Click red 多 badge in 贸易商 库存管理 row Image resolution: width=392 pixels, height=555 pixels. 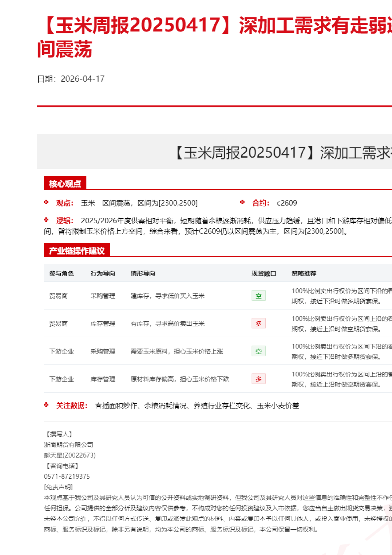258,323
